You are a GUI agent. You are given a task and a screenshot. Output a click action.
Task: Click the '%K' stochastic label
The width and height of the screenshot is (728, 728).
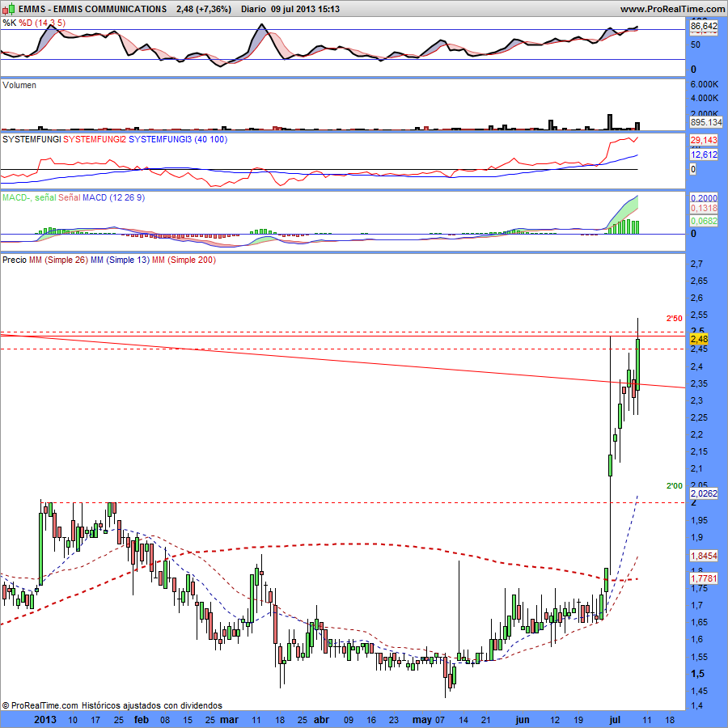[9, 23]
